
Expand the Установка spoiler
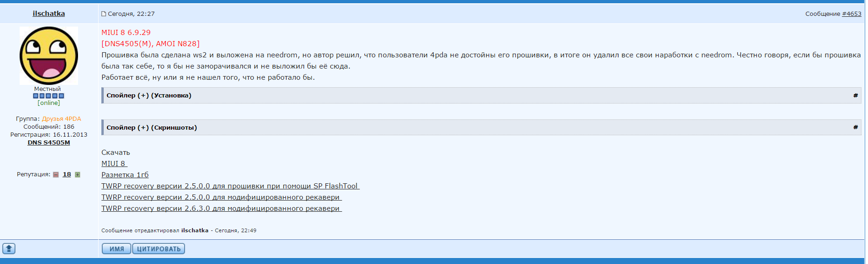pos(149,95)
